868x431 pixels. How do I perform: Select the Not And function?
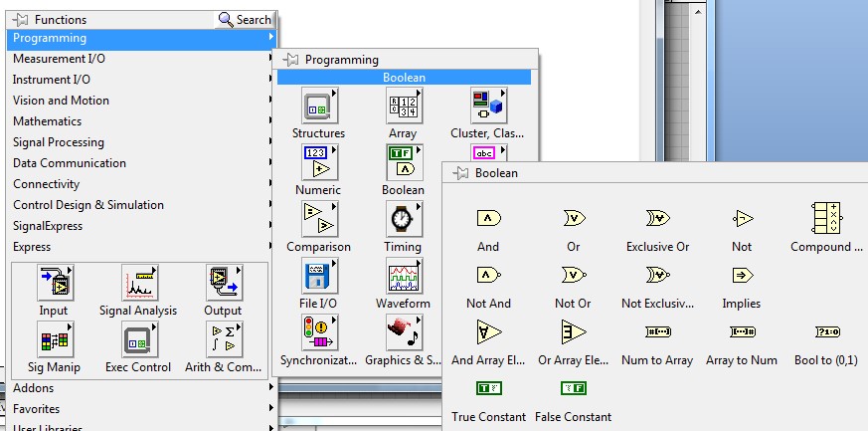pos(488,275)
